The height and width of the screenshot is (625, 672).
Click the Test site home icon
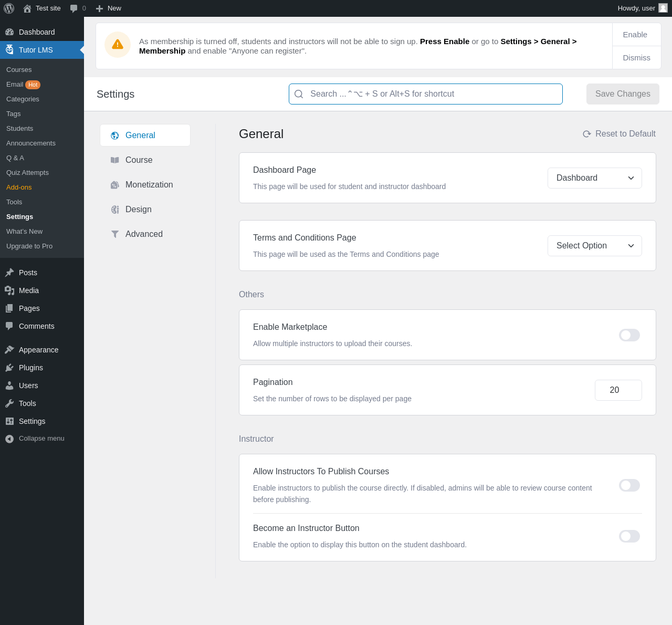pos(27,8)
